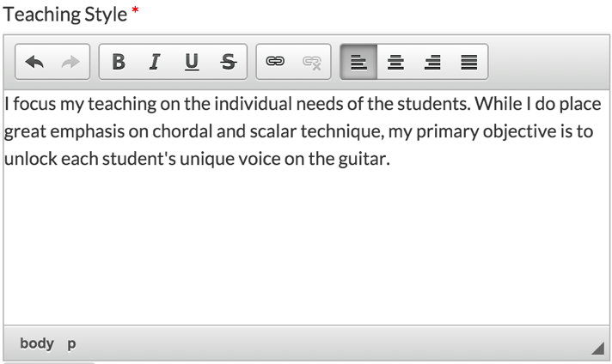Toggle underline formatting

[x=192, y=62]
